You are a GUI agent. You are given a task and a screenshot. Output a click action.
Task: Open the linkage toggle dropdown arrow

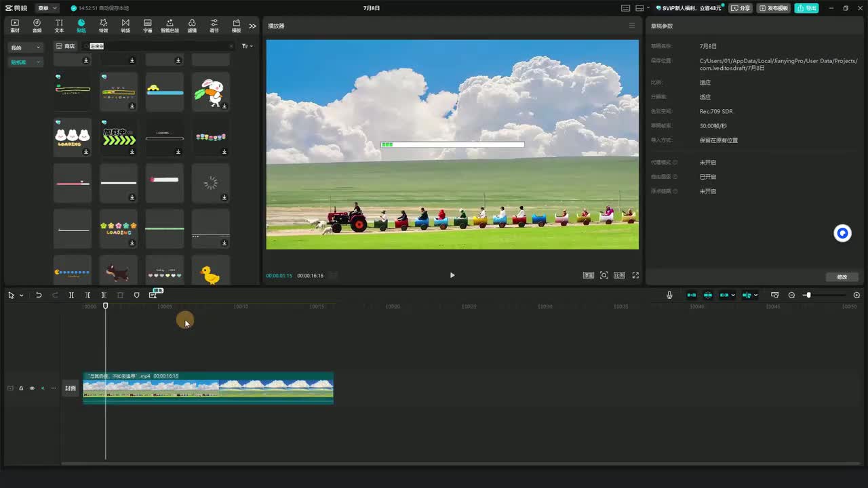tap(733, 296)
